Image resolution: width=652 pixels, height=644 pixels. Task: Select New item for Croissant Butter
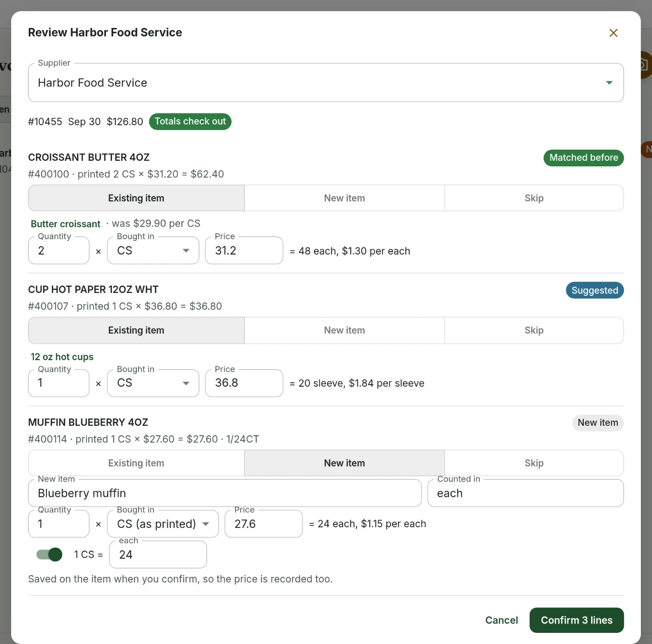[344, 198]
